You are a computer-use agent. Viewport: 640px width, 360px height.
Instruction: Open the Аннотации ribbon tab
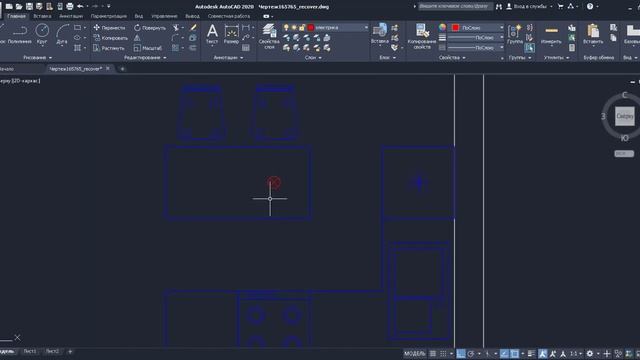(71, 16)
